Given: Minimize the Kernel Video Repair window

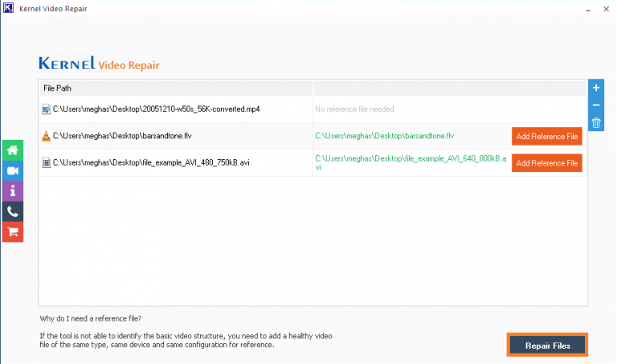Looking at the screenshot, I should point(551,8).
